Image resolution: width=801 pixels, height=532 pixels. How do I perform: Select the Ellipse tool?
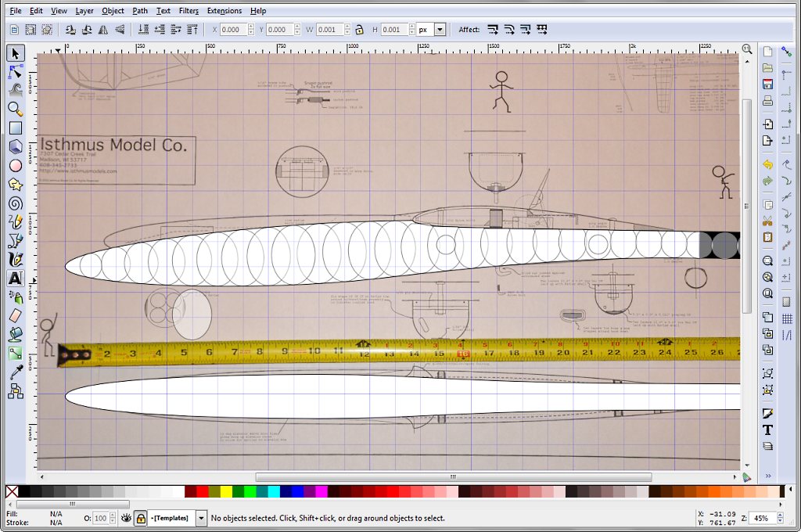16,166
